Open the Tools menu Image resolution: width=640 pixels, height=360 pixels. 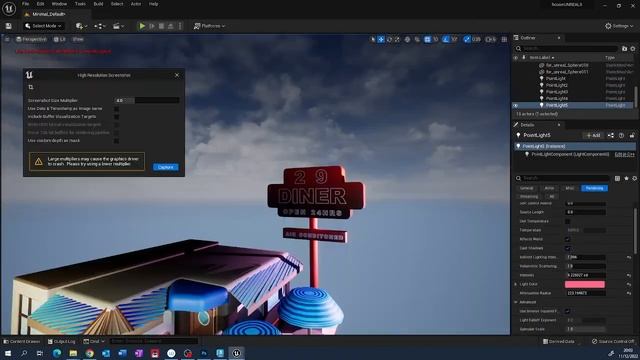click(80, 4)
